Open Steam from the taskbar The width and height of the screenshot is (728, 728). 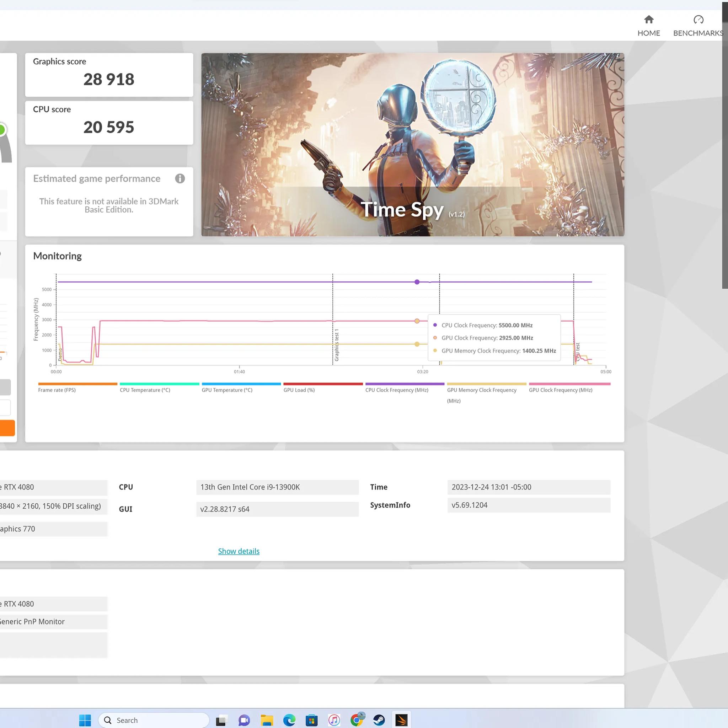[x=379, y=720]
